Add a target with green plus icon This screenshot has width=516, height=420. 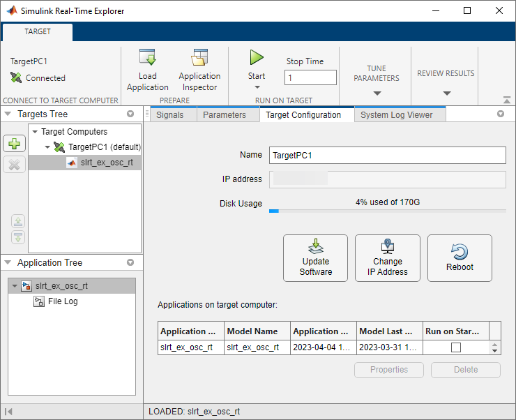click(15, 144)
